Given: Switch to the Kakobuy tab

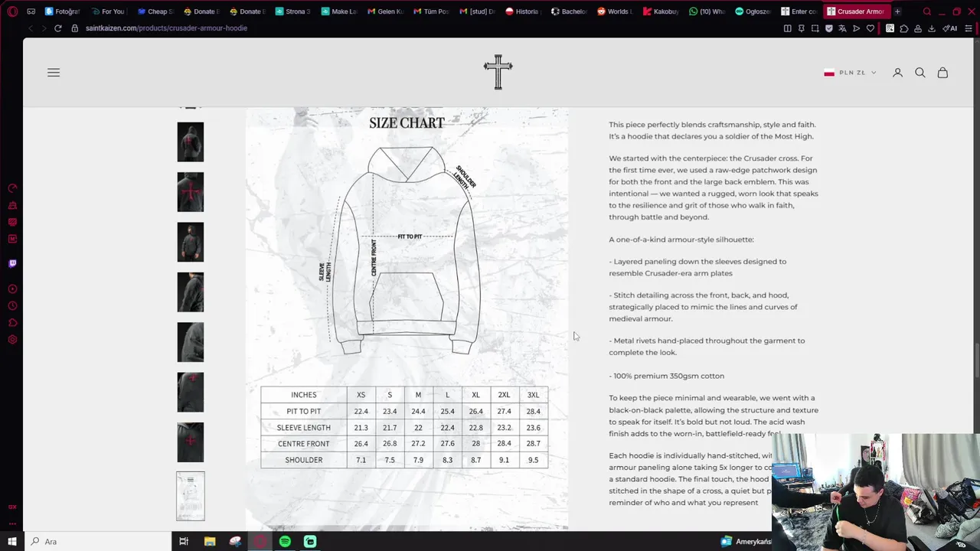Looking at the screenshot, I should pos(661,11).
